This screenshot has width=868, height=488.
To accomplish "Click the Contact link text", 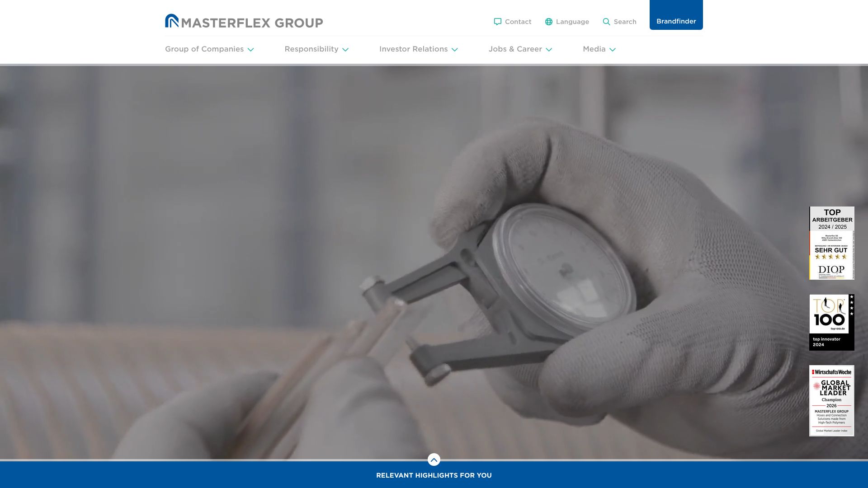I will (x=518, y=22).
